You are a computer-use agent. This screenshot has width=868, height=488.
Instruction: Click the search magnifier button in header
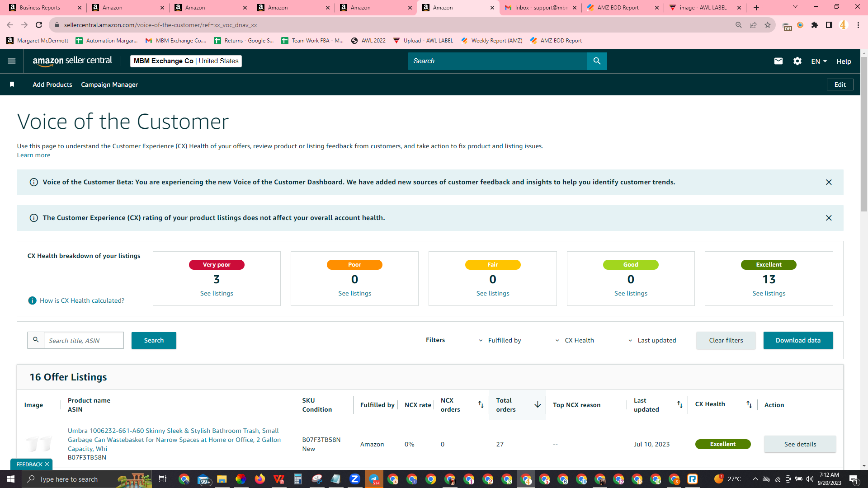point(597,61)
